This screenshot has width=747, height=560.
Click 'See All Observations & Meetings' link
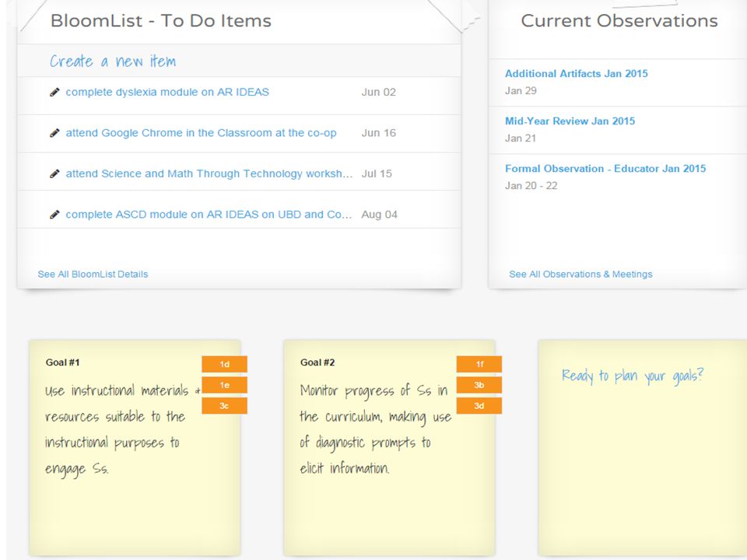(x=580, y=275)
